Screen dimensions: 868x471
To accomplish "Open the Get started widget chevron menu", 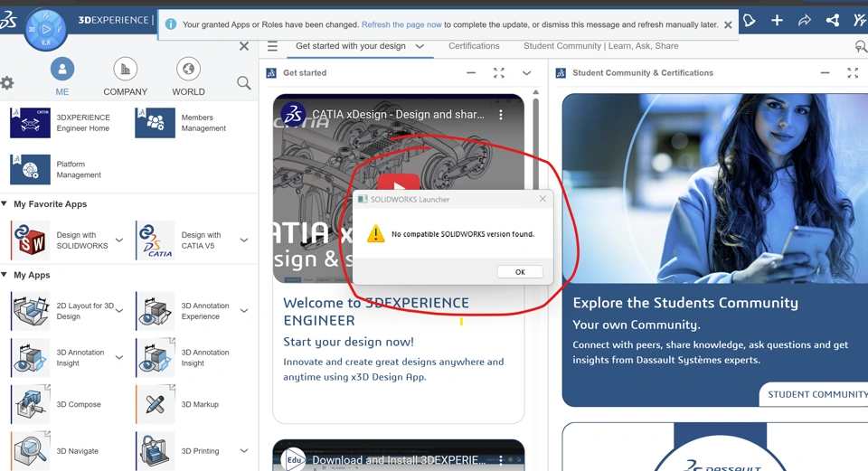I will point(526,73).
